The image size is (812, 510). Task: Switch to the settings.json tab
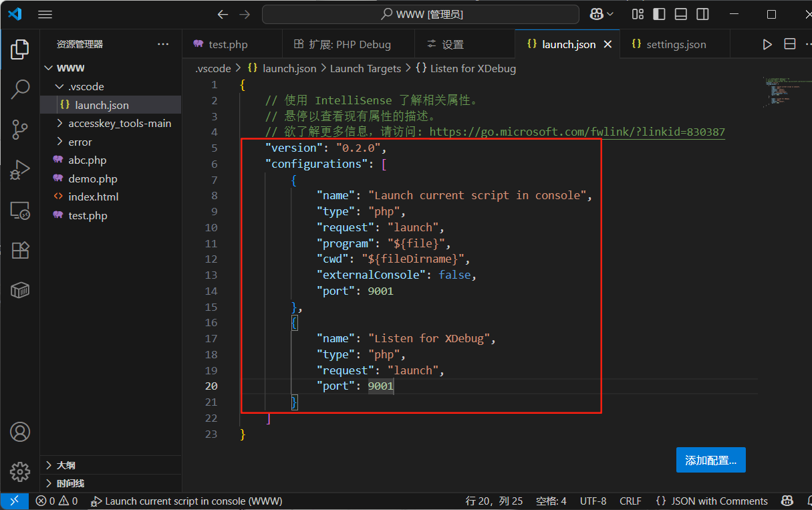coord(676,45)
